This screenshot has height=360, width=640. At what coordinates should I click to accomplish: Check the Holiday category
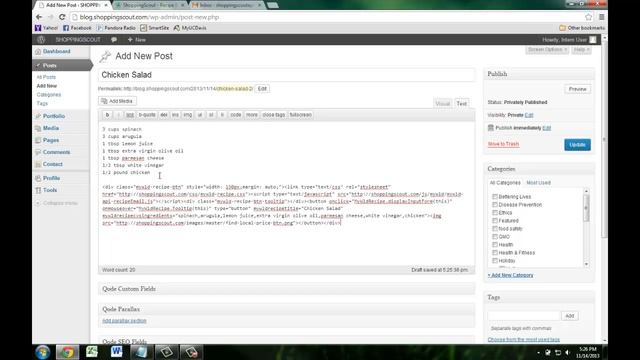coord(495,261)
